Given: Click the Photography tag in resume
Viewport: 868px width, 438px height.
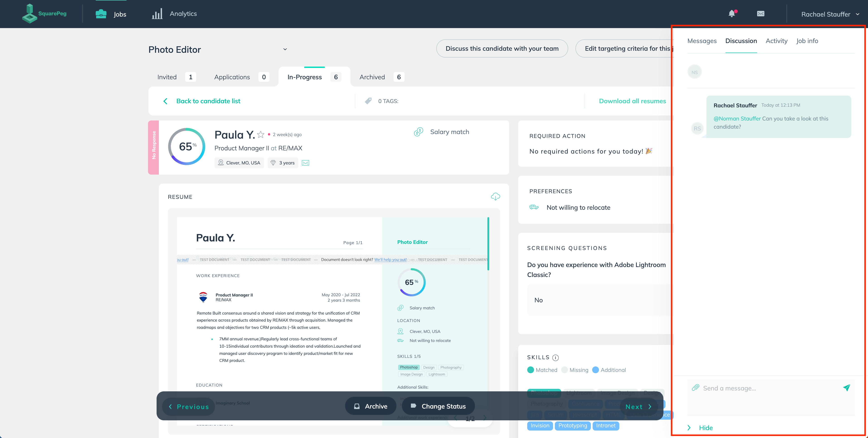Looking at the screenshot, I should (x=451, y=367).
